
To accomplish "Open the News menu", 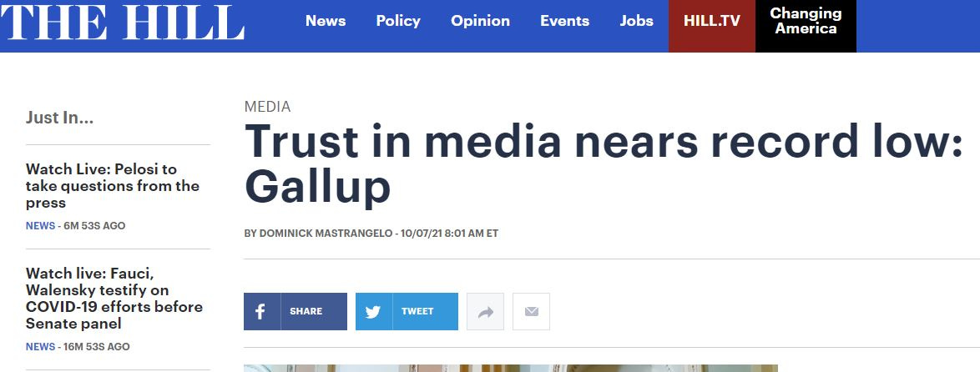I will (x=326, y=21).
